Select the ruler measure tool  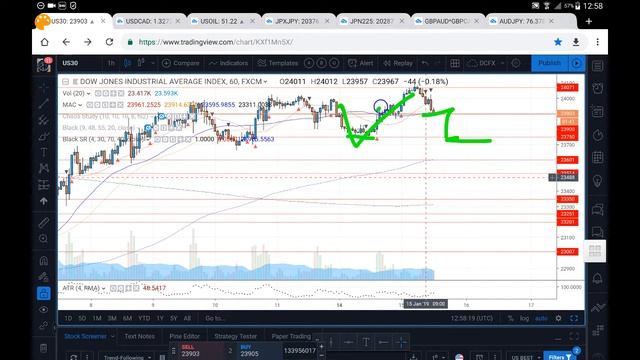(44, 222)
